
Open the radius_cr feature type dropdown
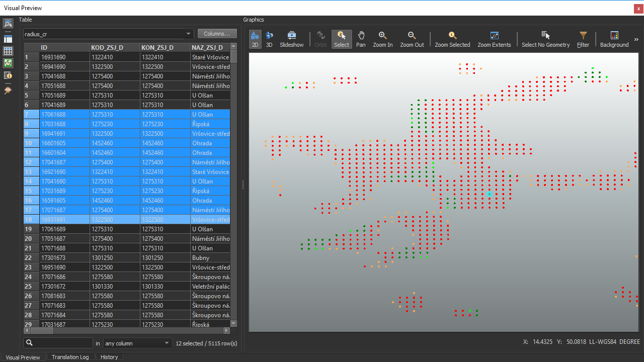(108, 34)
